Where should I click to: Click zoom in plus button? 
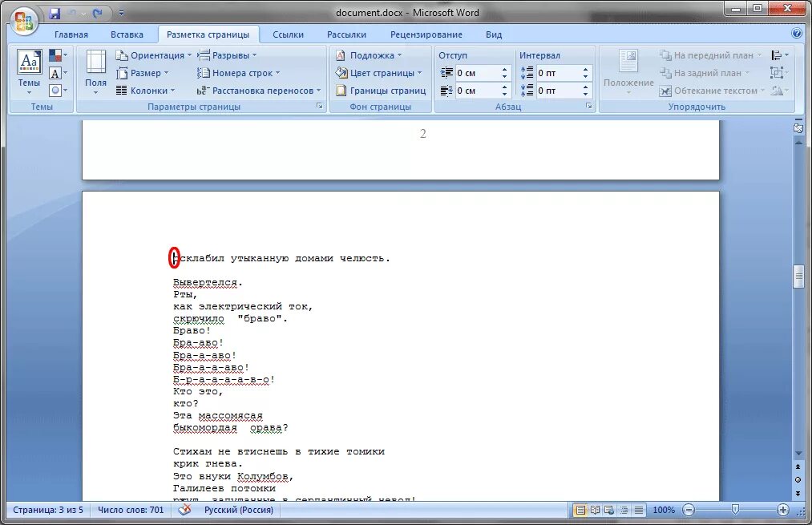click(x=782, y=510)
